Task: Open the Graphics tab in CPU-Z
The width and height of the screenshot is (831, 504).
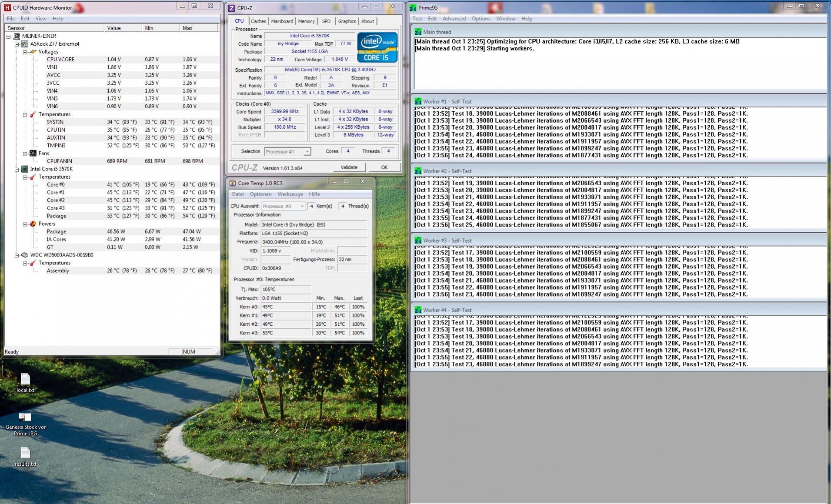Action: (347, 21)
